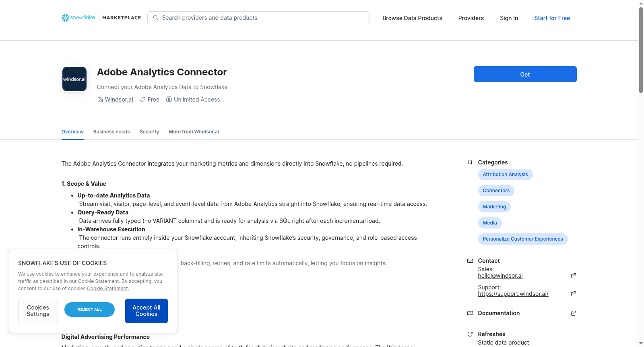Click the Adobe Analytics Connector title
Screen dimensions: 644x347
coord(162,72)
